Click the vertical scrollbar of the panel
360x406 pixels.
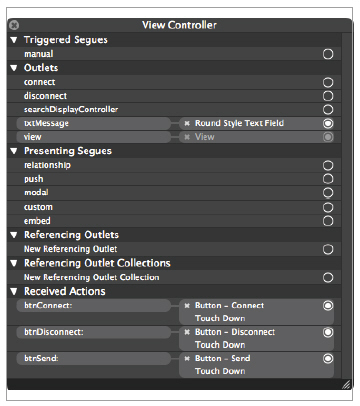(347, 205)
